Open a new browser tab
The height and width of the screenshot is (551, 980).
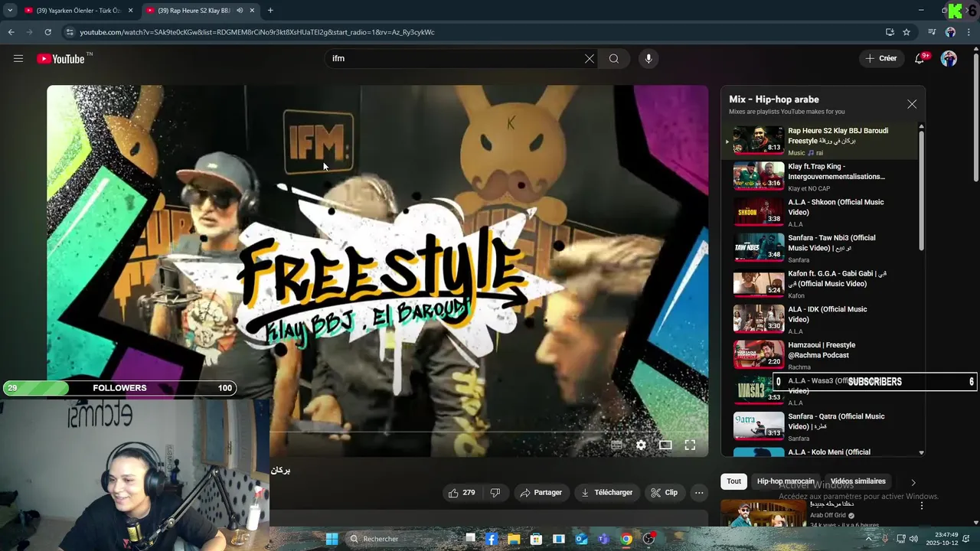(270, 11)
